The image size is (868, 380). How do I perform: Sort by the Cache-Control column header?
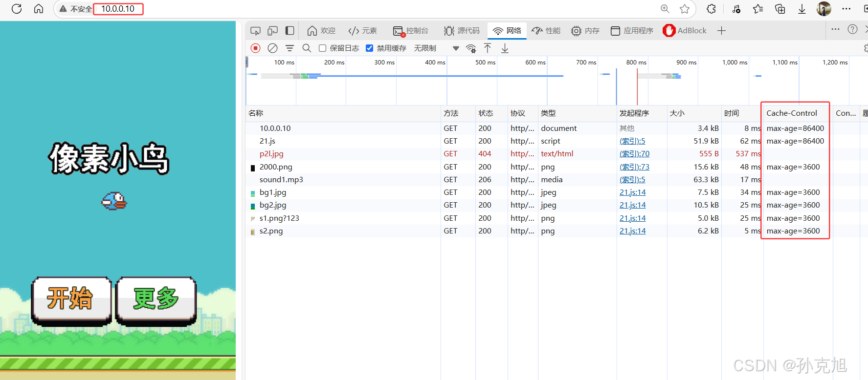pyautogui.click(x=798, y=113)
